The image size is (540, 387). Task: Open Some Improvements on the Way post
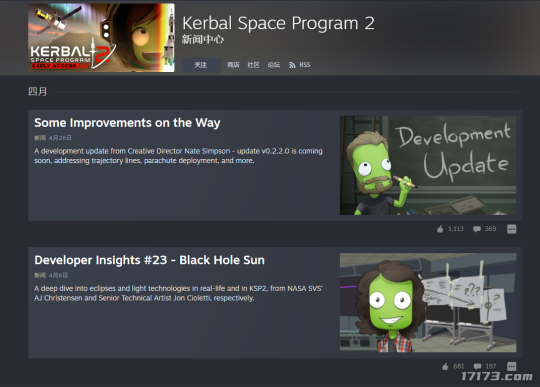tap(127, 123)
